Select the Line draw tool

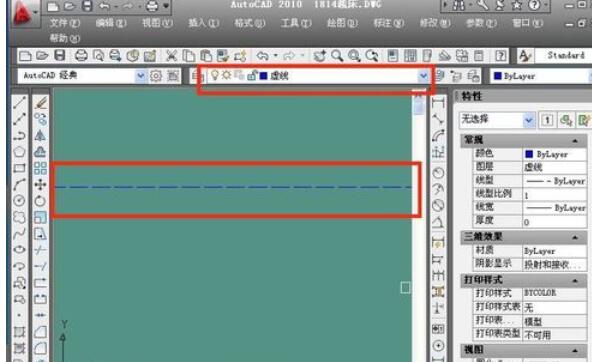(x=20, y=102)
